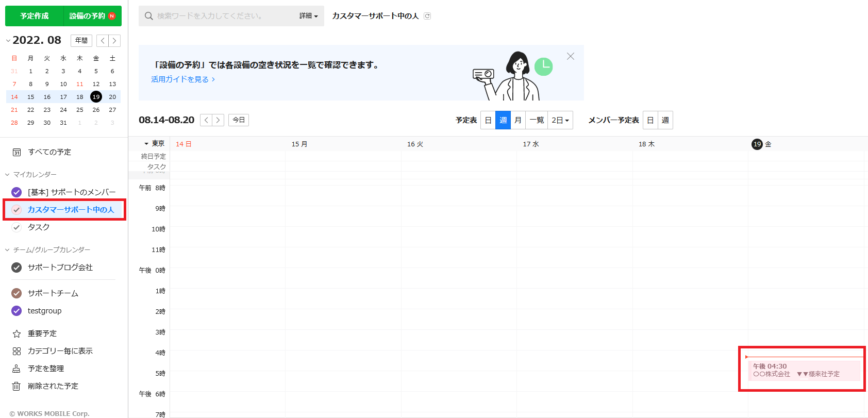
Task: Open the すべての予定 calendar icon
Action: click(16, 152)
